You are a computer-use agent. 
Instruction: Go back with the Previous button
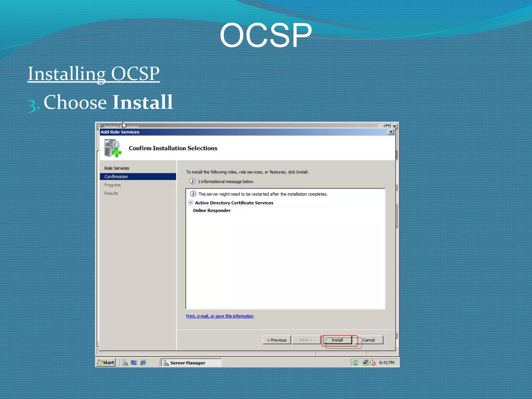coord(277,340)
